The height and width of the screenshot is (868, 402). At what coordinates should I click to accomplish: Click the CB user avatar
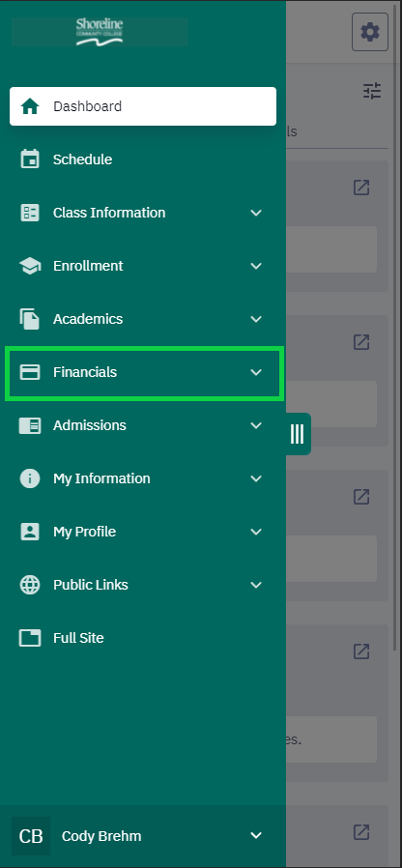click(31, 836)
